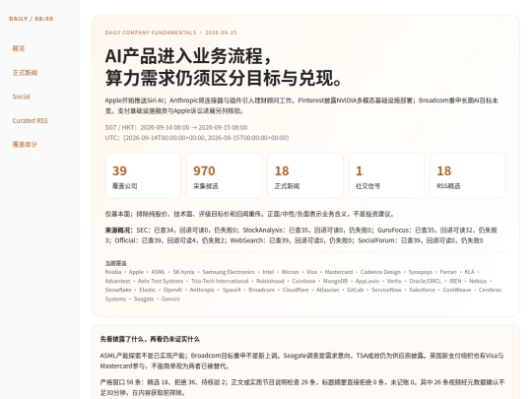Click Nvidia in the coverage list
The width and height of the screenshot is (532, 399).
click(113, 272)
